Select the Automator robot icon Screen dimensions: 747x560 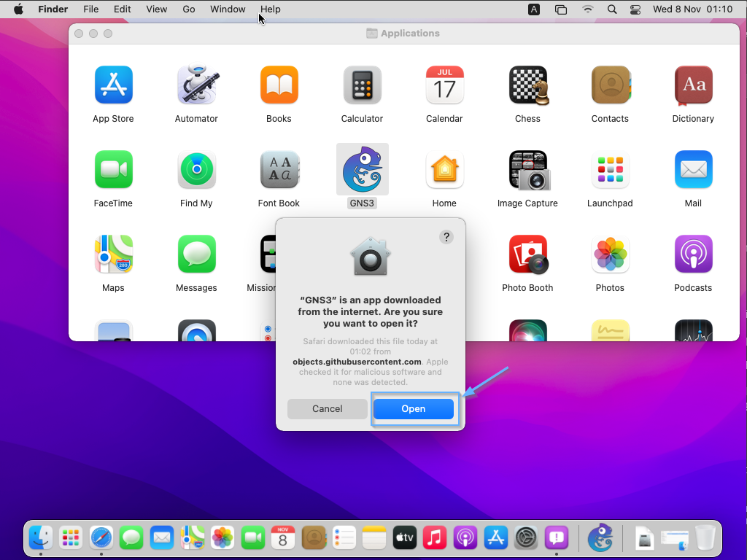(x=196, y=85)
